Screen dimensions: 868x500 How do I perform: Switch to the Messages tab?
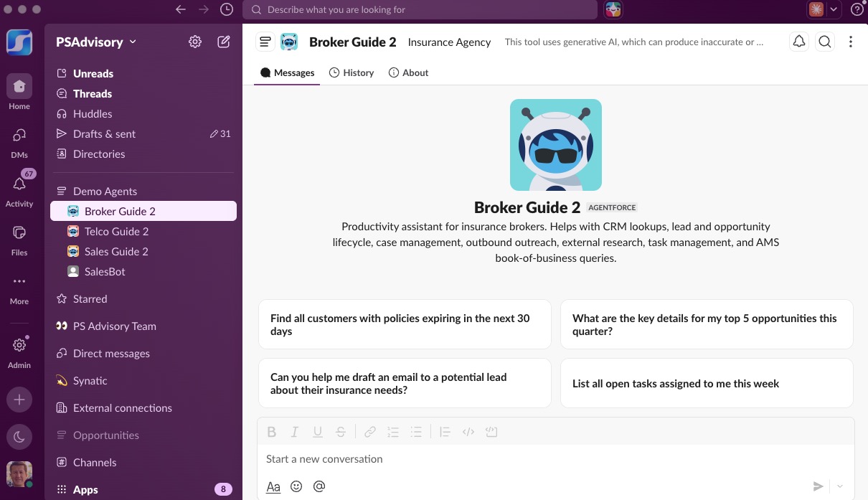[287, 72]
